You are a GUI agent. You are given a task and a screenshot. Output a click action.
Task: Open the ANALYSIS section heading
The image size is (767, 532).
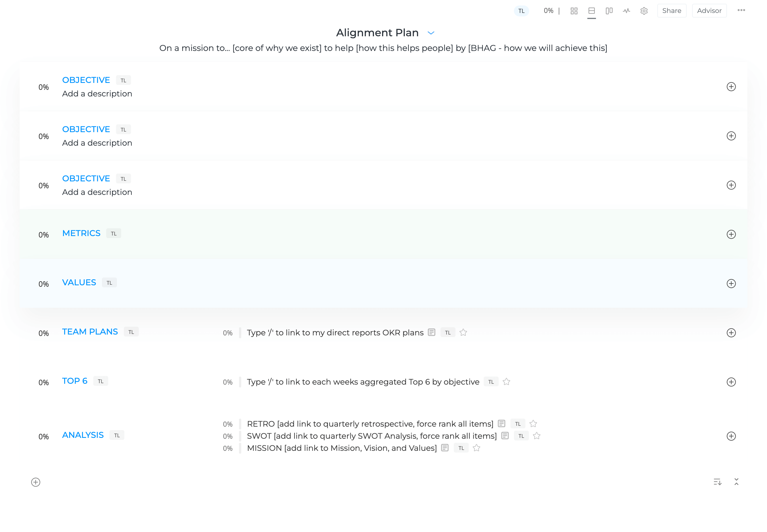(83, 435)
